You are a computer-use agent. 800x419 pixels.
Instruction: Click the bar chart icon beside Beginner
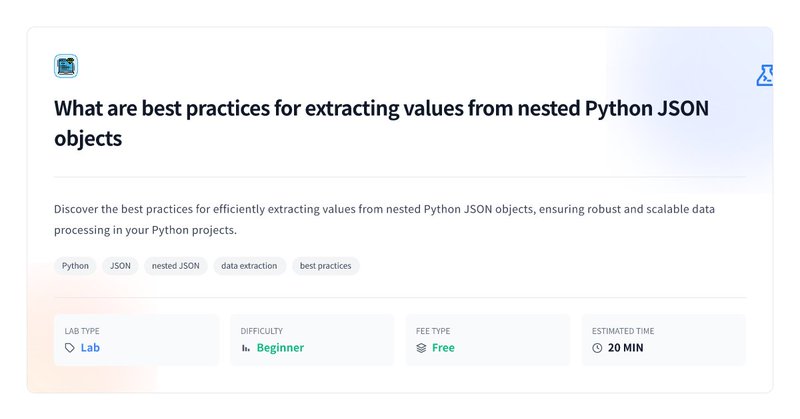click(x=246, y=348)
